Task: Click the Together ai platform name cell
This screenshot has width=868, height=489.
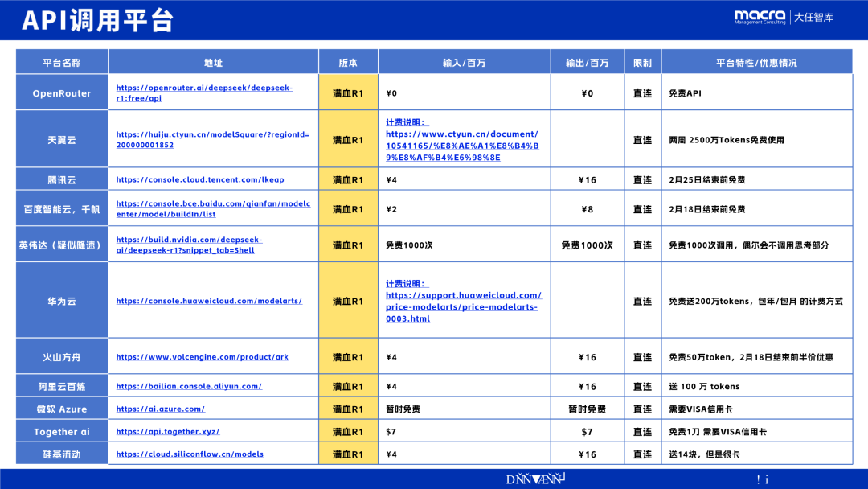Action: (x=62, y=431)
